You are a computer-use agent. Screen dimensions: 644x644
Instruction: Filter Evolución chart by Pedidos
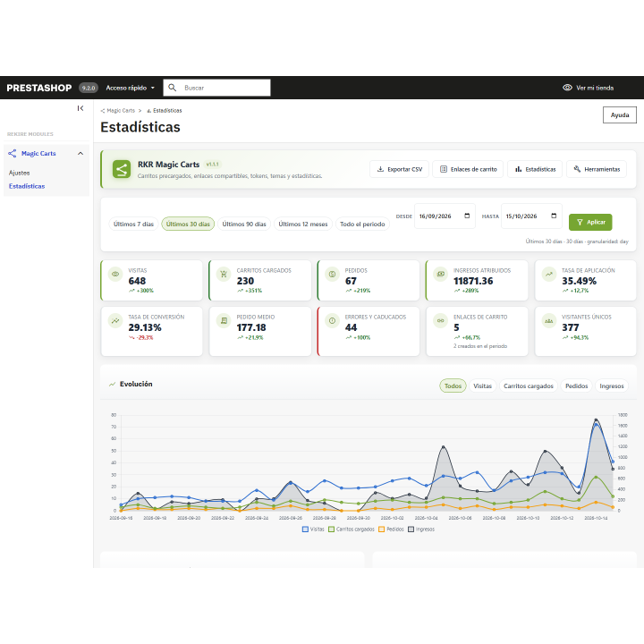click(x=577, y=386)
